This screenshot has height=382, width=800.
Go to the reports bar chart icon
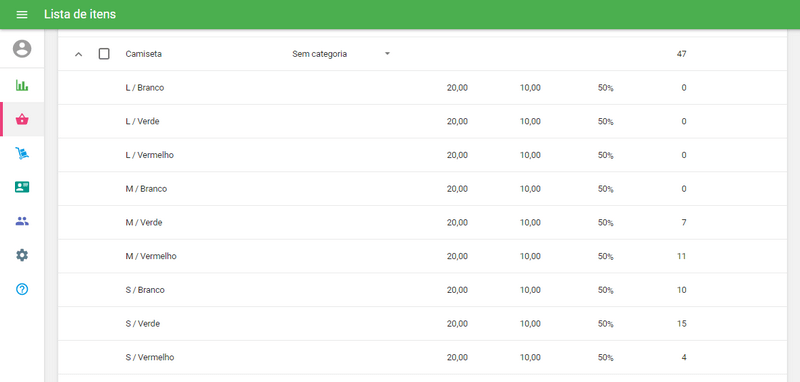tap(22, 85)
